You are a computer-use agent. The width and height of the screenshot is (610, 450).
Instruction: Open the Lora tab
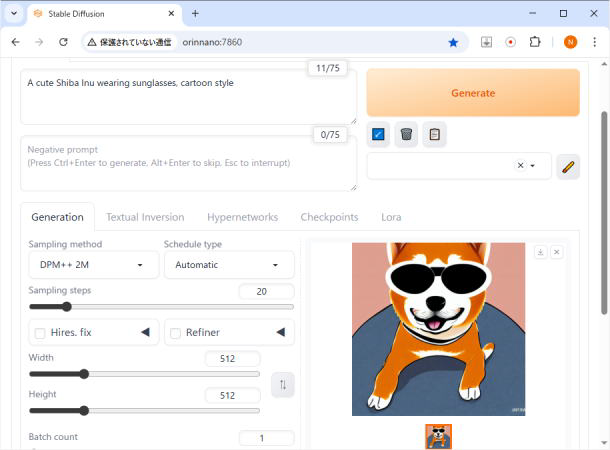pyautogui.click(x=391, y=217)
